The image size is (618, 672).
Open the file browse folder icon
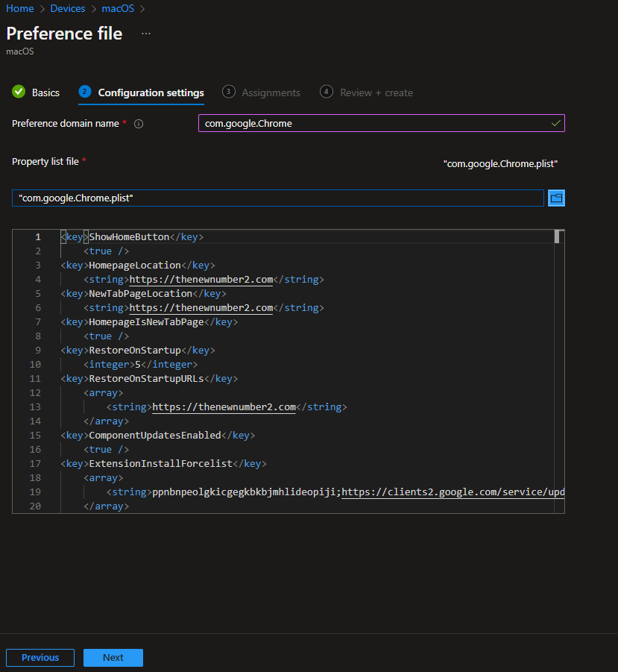[556, 198]
